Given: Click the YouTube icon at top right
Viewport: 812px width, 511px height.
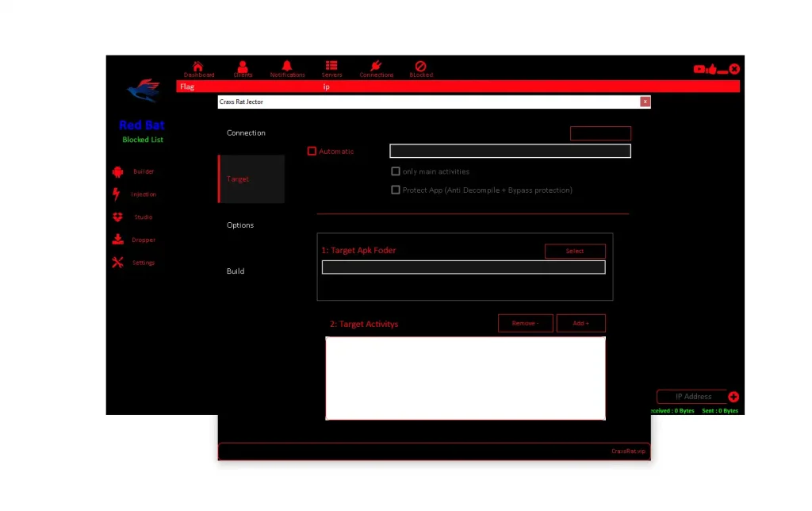Looking at the screenshot, I should [699, 70].
